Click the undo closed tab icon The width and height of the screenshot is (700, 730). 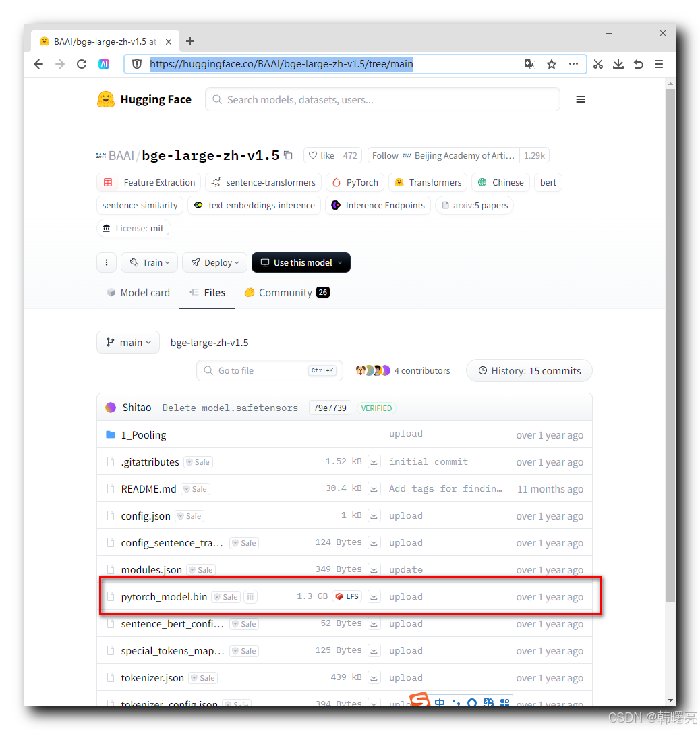(639, 64)
